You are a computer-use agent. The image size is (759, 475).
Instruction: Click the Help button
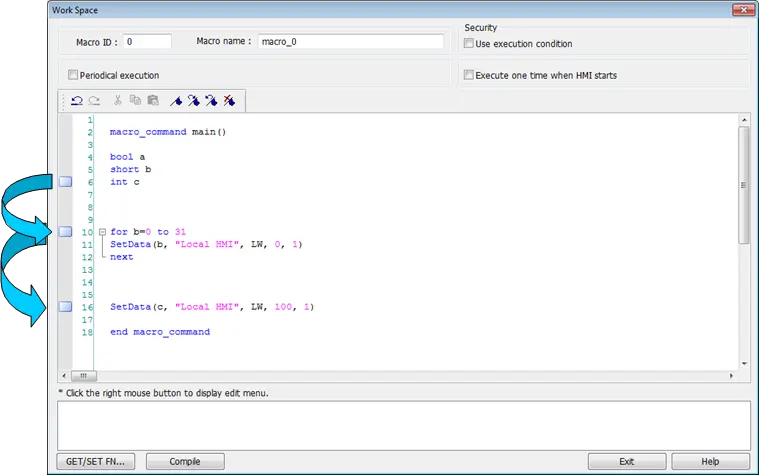(x=710, y=461)
